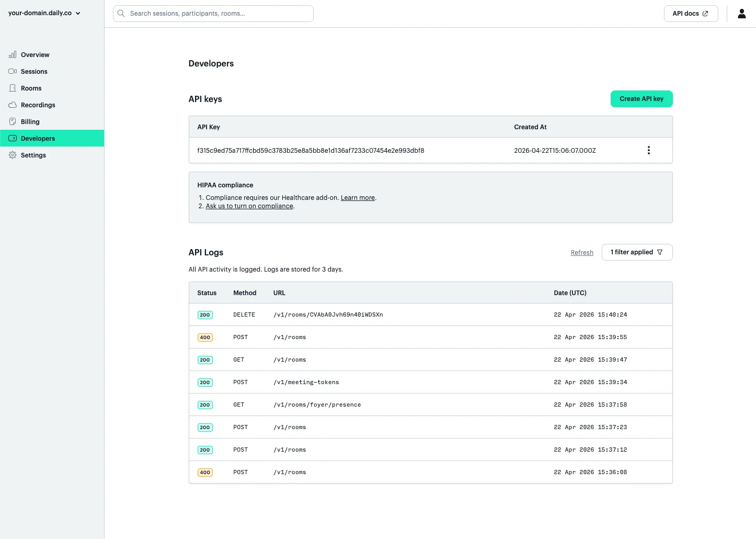Click the Date (UTC) column header
This screenshot has width=756, height=539.
coord(570,293)
